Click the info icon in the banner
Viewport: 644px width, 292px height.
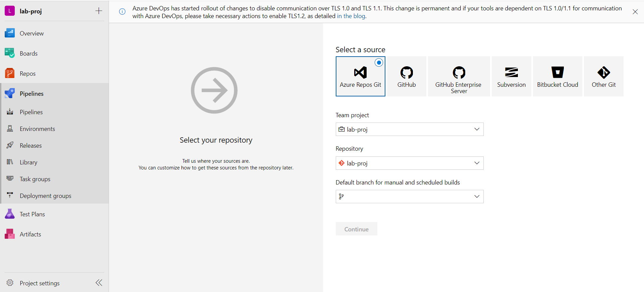[122, 12]
